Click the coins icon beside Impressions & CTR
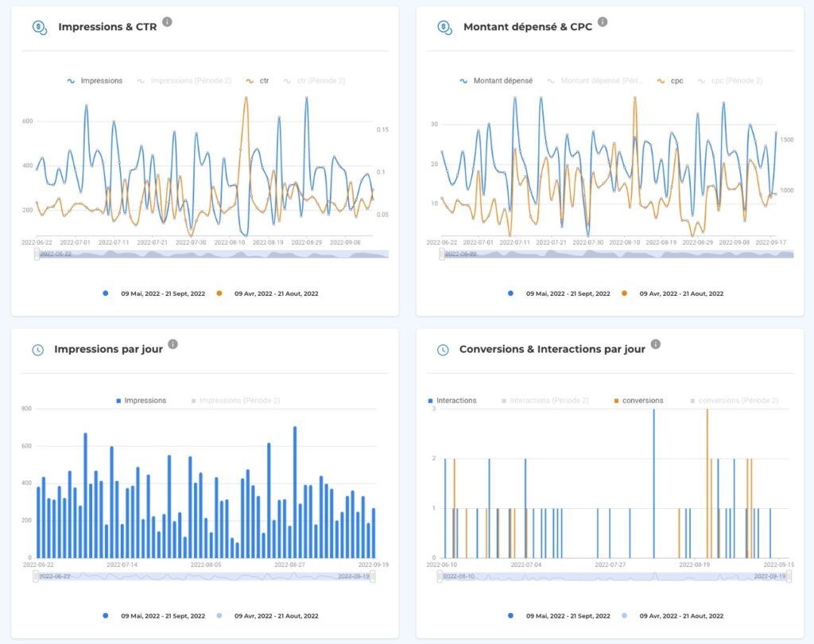 click(37, 25)
